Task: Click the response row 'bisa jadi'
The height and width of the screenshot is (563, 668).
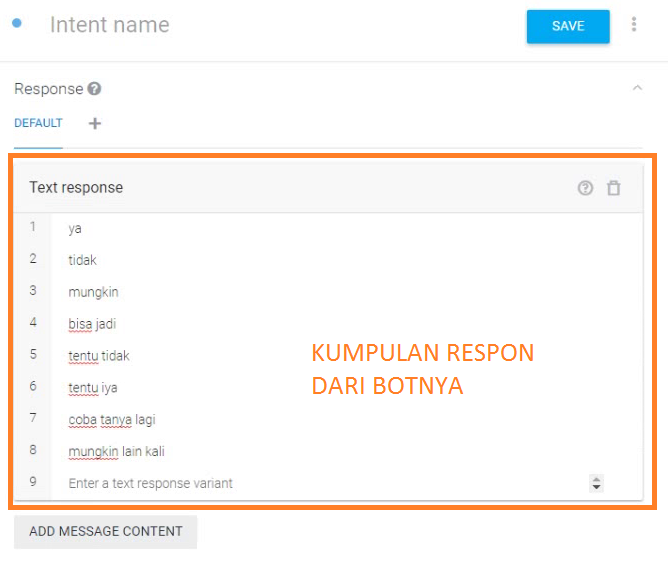Action: (x=346, y=324)
